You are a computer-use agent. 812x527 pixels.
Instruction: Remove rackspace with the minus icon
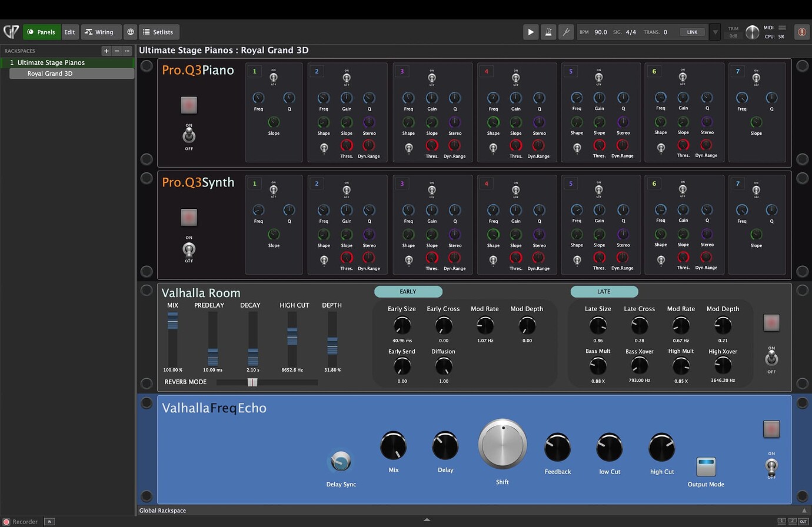coord(117,51)
